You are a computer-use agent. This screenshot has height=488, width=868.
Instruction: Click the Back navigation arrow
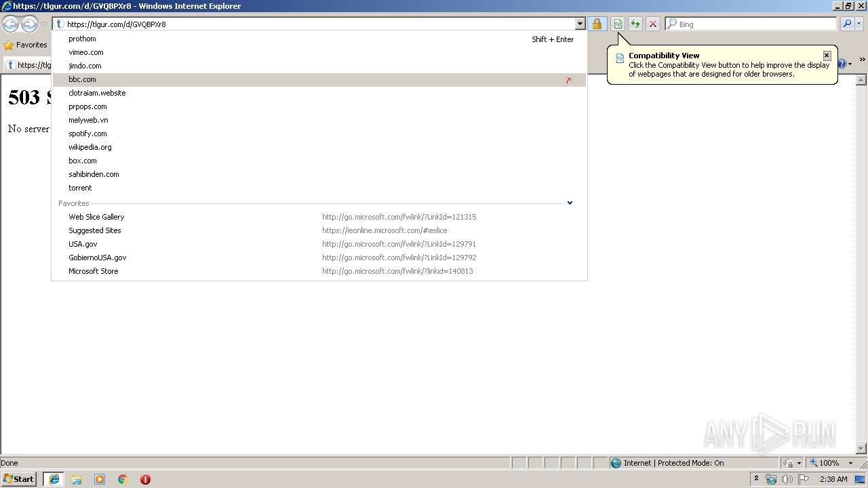pyautogui.click(x=10, y=24)
